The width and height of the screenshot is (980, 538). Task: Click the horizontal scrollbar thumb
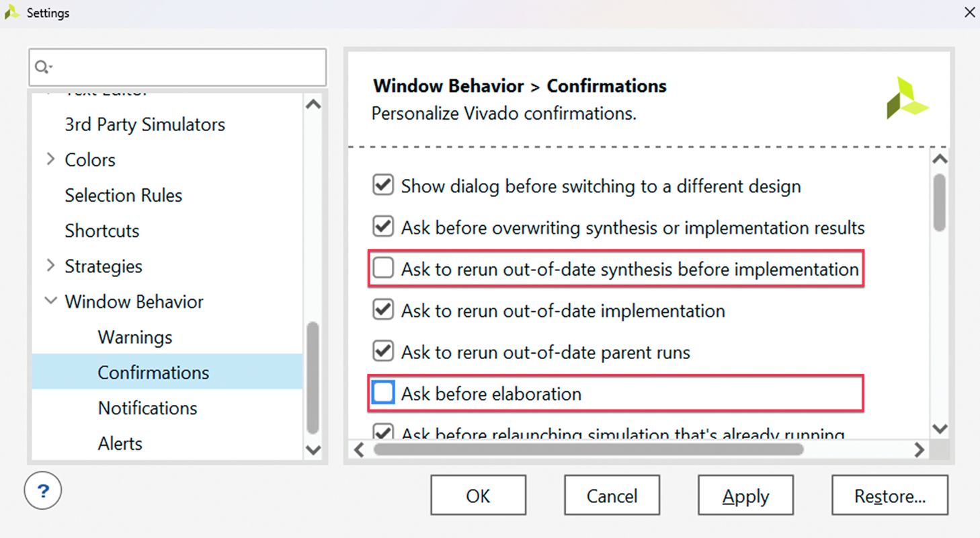(588, 449)
